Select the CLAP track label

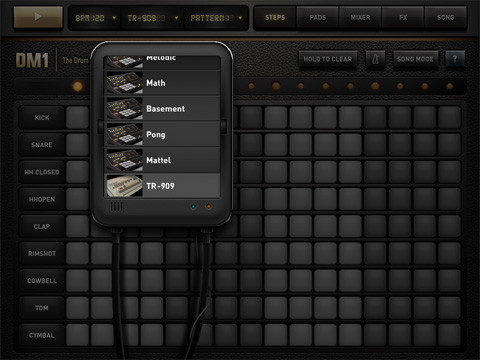pos(42,226)
